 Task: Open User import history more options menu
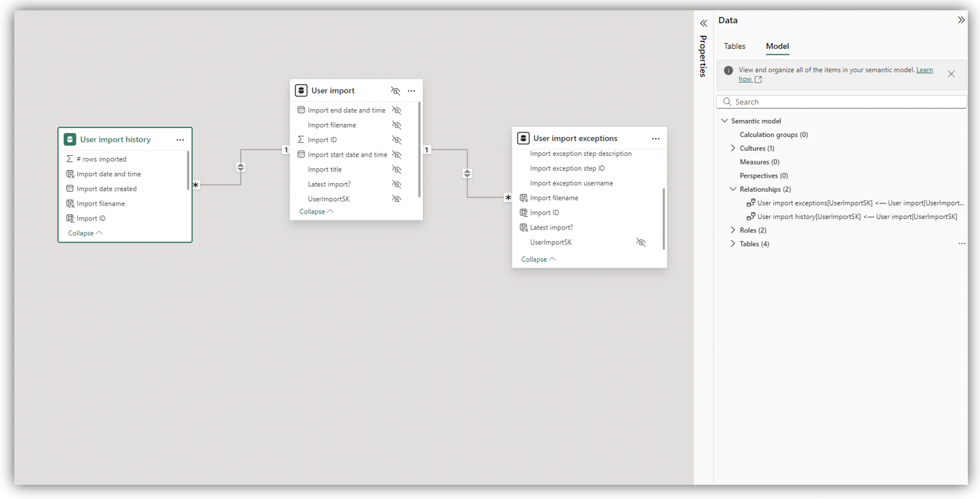pos(180,140)
